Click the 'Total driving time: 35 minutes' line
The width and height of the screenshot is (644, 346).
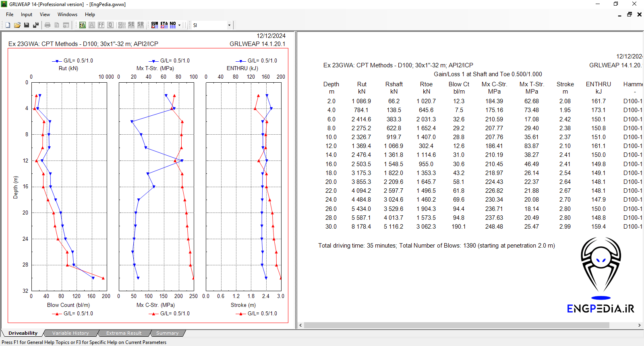click(x=437, y=246)
